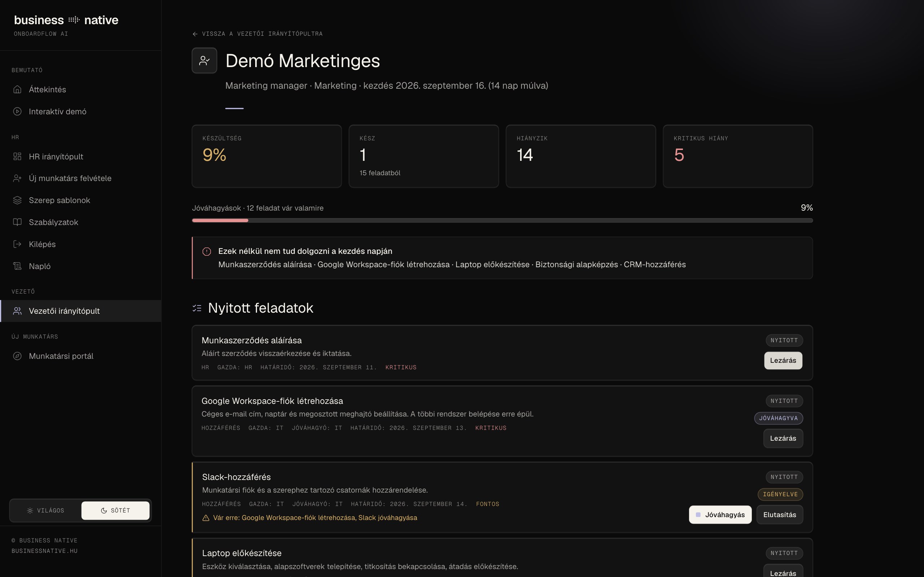Click the Munkatársi portál compass icon
The height and width of the screenshot is (577, 924).
17,356
